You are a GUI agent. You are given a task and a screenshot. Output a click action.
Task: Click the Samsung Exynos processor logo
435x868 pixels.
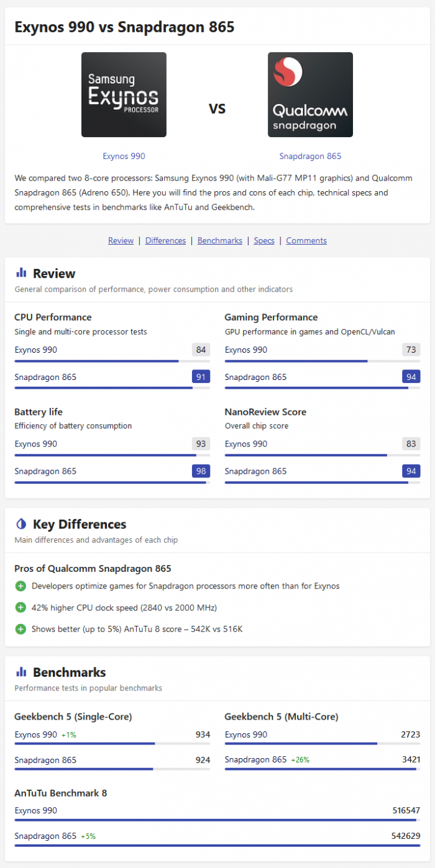[x=124, y=94]
